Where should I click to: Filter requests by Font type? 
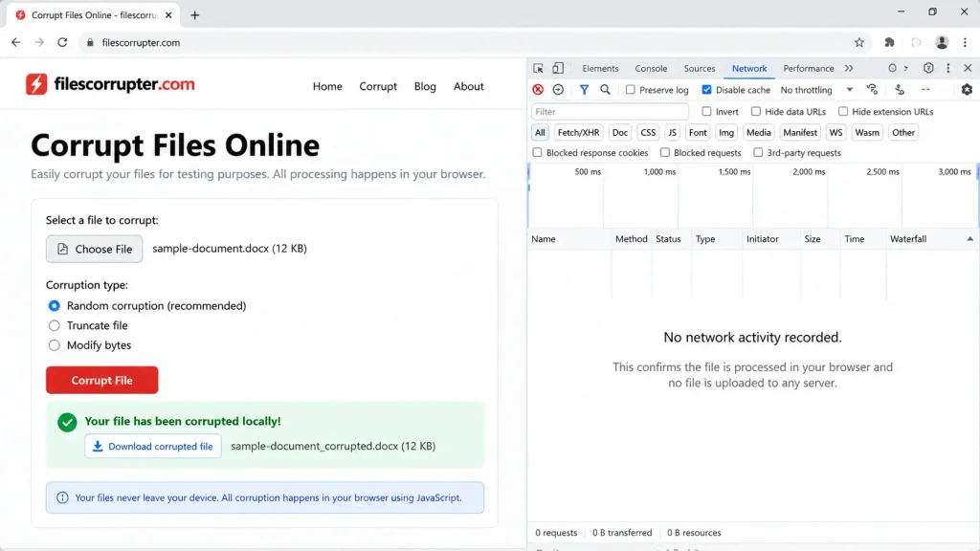pos(698,132)
